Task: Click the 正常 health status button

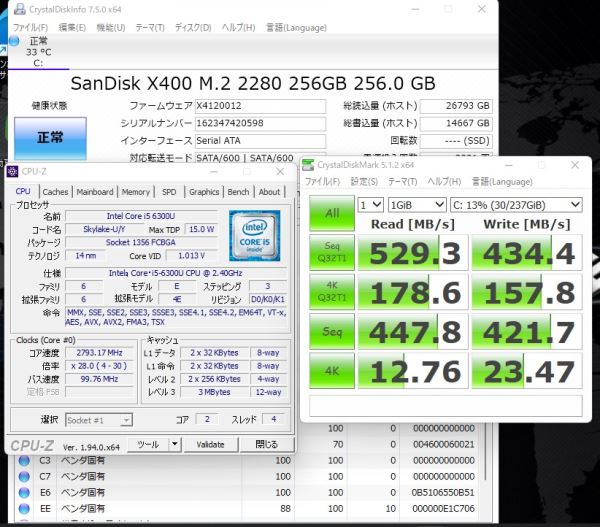Action: coord(50,138)
